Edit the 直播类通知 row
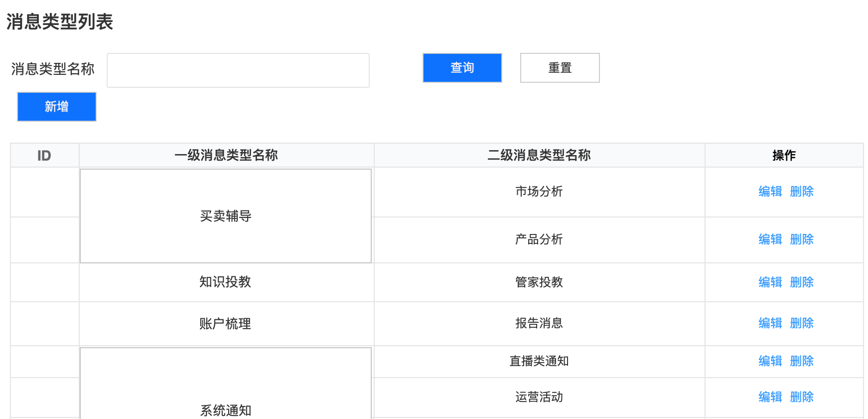Image resolution: width=868 pixels, height=419 pixels. pos(770,361)
